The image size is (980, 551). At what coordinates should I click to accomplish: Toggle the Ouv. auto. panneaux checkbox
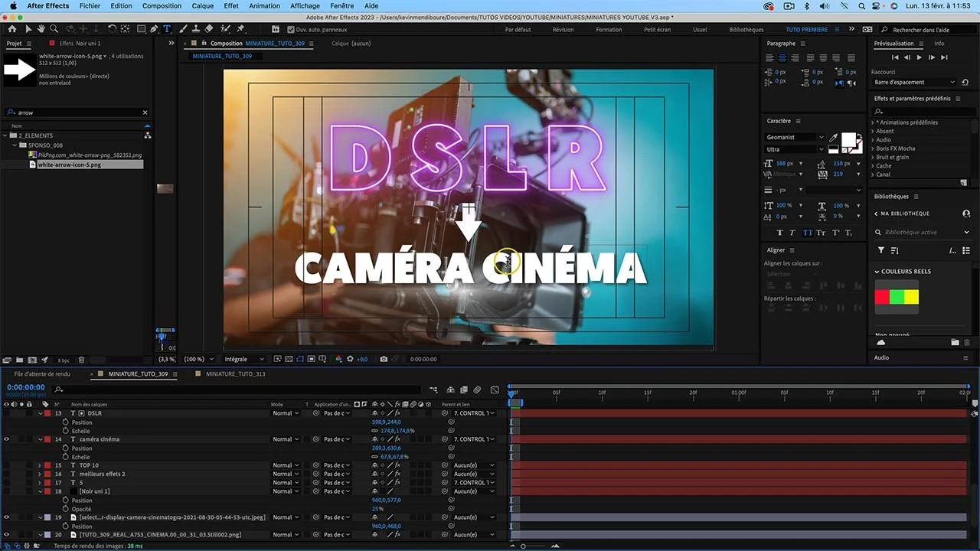coord(290,29)
